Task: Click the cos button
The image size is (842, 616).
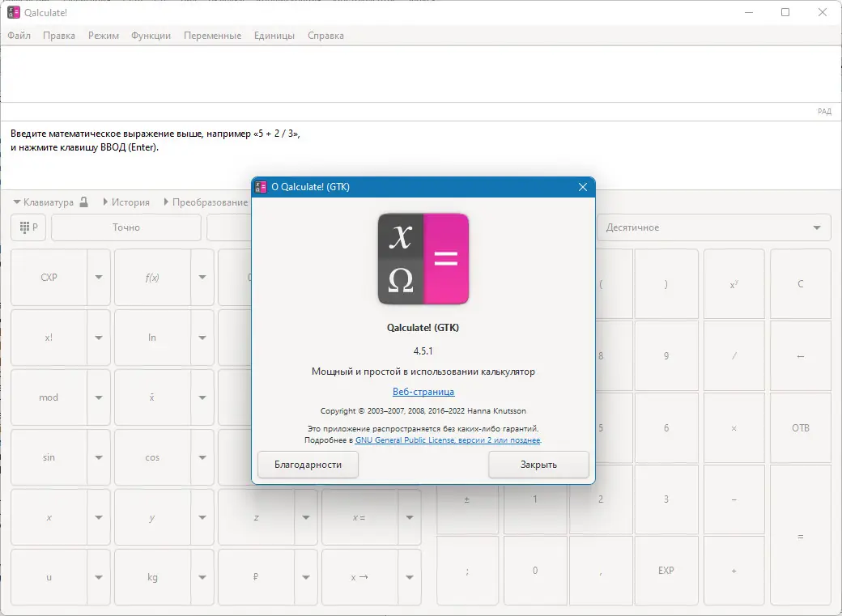Action: click(x=152, y=457)
